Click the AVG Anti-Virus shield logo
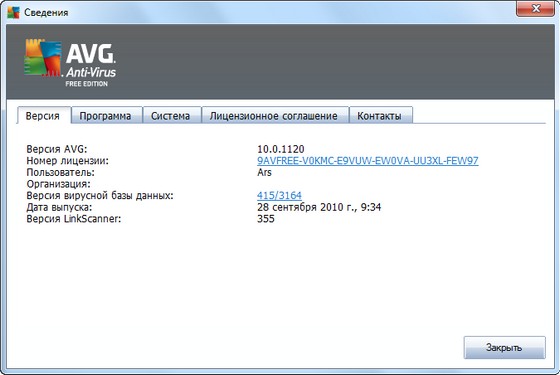The width and height of the screenshot is (560, 375). [x=43, y=58]
